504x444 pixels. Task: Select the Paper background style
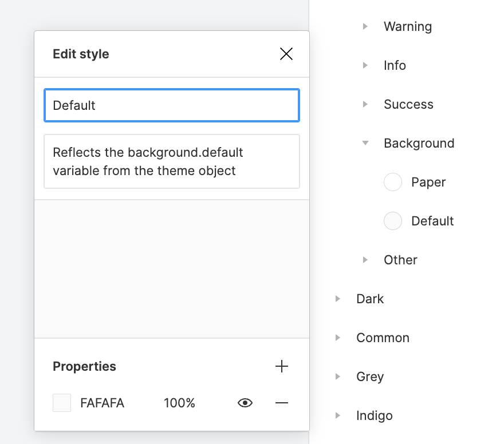[x=427, y=182]
